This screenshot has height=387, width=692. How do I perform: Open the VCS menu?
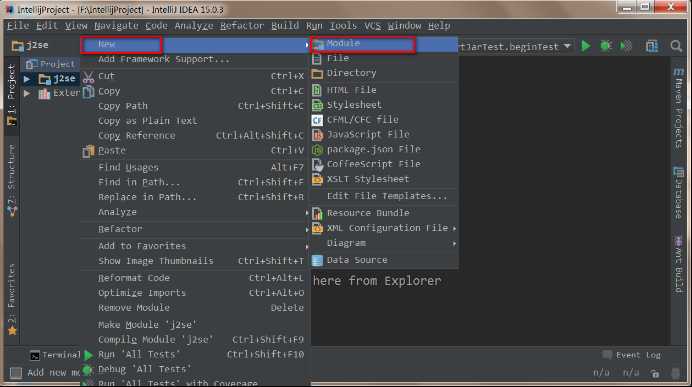pyautogui.click(x=372, y=26)
